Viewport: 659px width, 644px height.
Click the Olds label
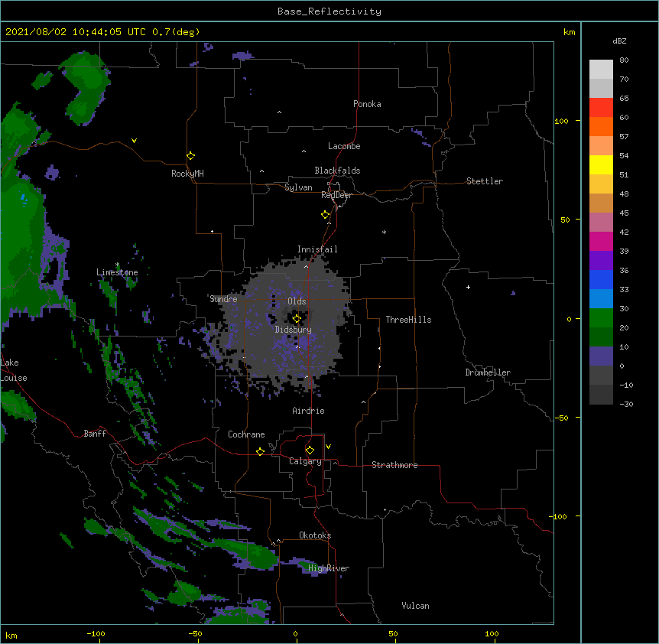pos(297,301)
